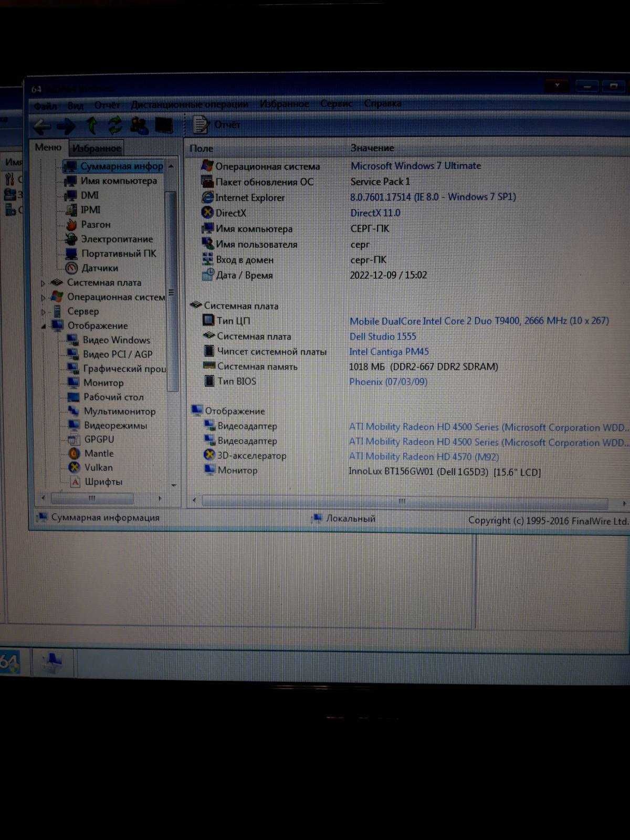Image resolution: width=630 pixels, height=840 pixels.
Task: Open the Core 2 Duo T9400 CPU link
Action: click(479, 321)
